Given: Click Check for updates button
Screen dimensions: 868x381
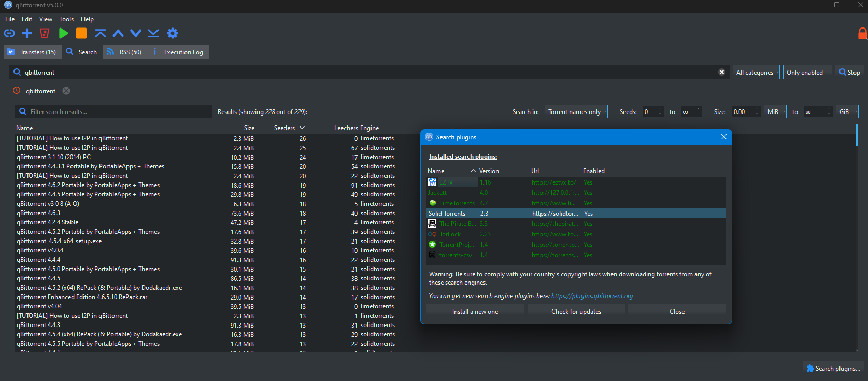Looking at the screenshot, I should click(x=576, y=311).
